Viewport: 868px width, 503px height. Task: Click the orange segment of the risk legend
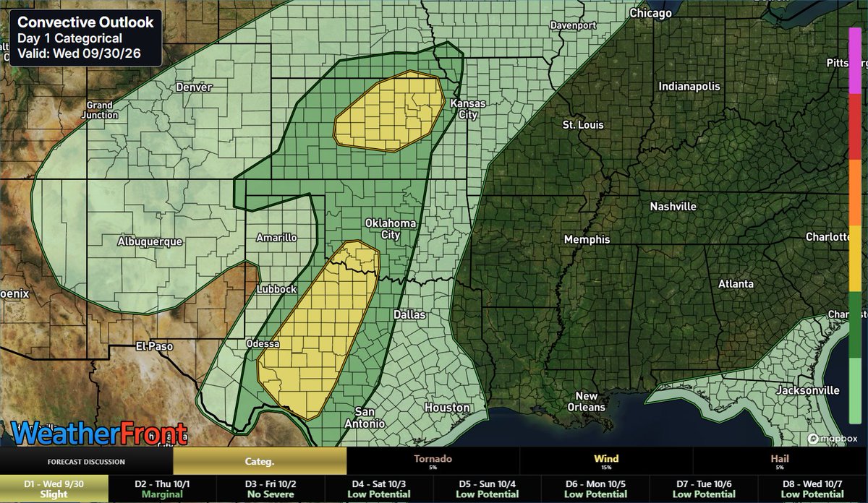tap(854, 192)
